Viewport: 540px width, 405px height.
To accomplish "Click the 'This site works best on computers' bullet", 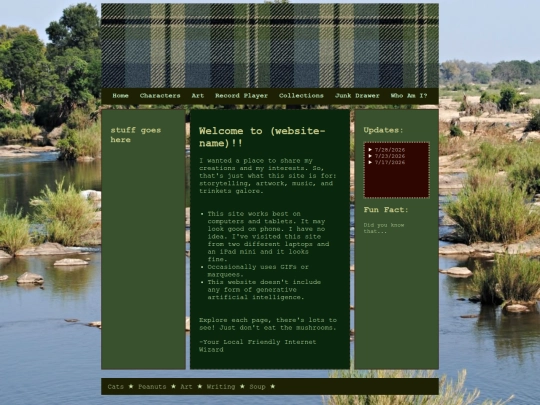I will [268, 237].
